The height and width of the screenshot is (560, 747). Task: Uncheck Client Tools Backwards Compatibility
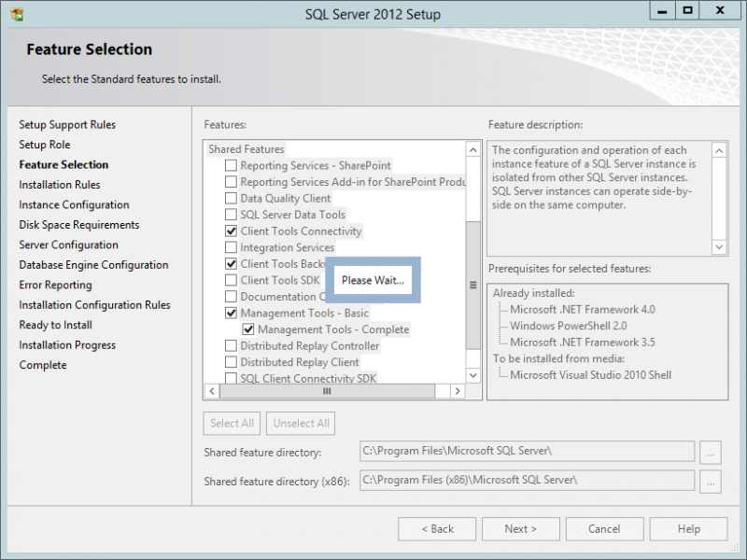click(231, 263)
